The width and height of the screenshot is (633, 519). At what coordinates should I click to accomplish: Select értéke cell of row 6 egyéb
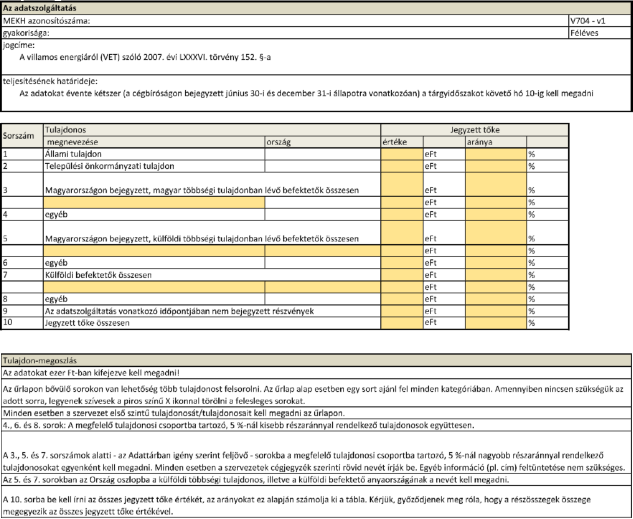(x=402, y=263)
